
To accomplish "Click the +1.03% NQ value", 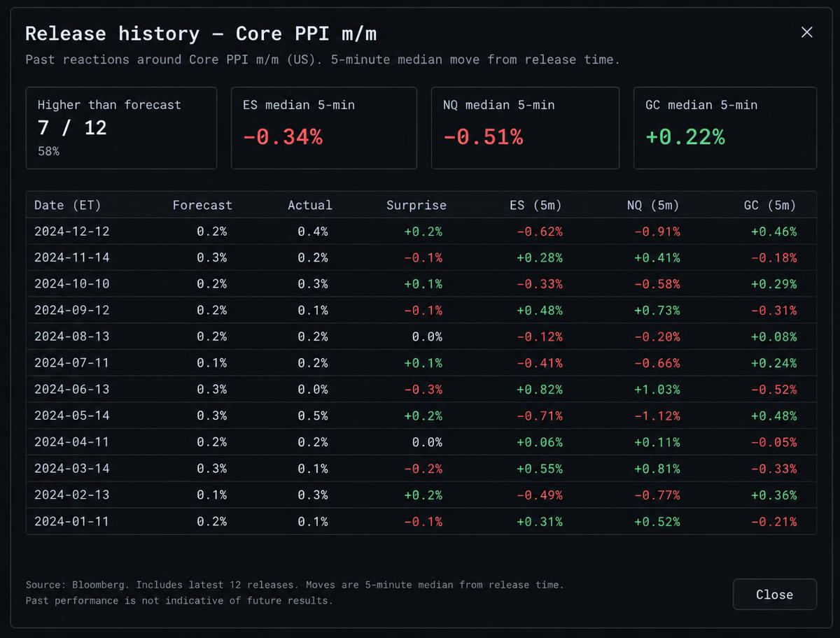I will (657, 390).
